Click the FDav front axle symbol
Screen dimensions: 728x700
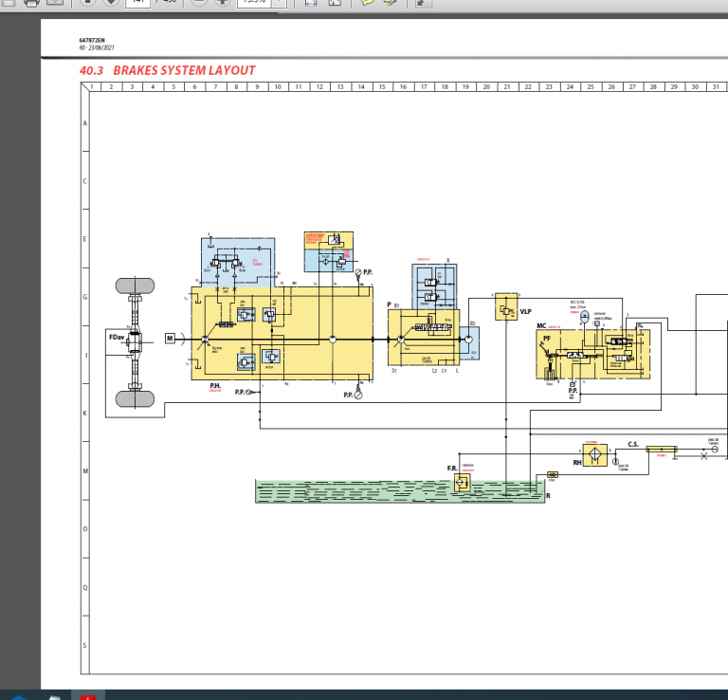coord(135,341)
